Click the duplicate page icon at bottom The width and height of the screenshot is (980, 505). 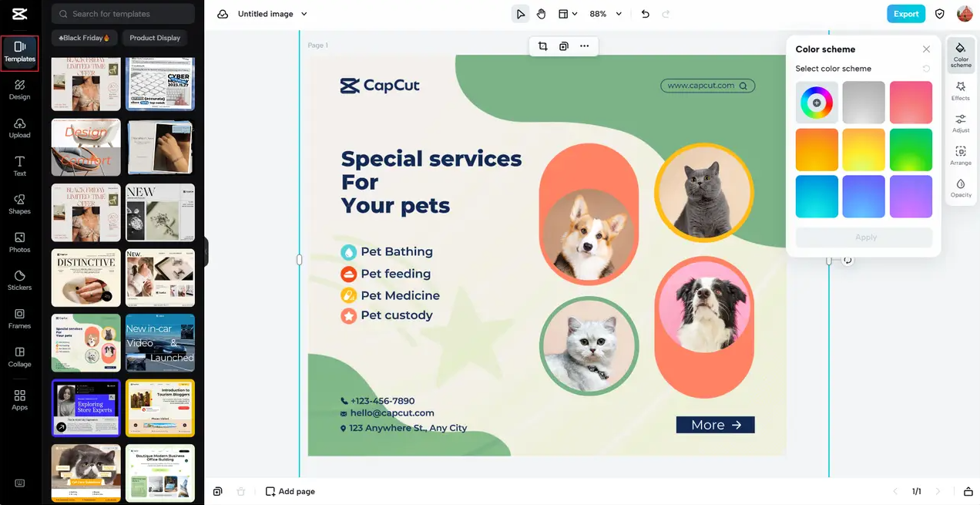(x=218, y=491)
